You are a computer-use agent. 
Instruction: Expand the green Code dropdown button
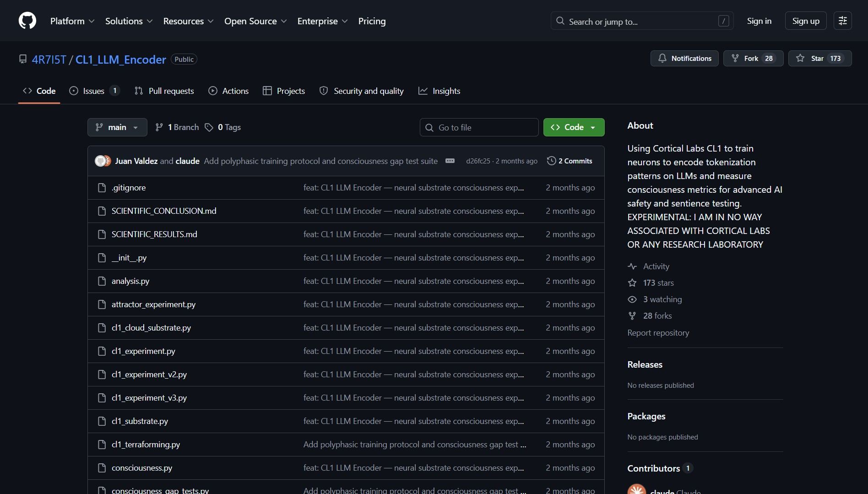[x=574, y=127]
